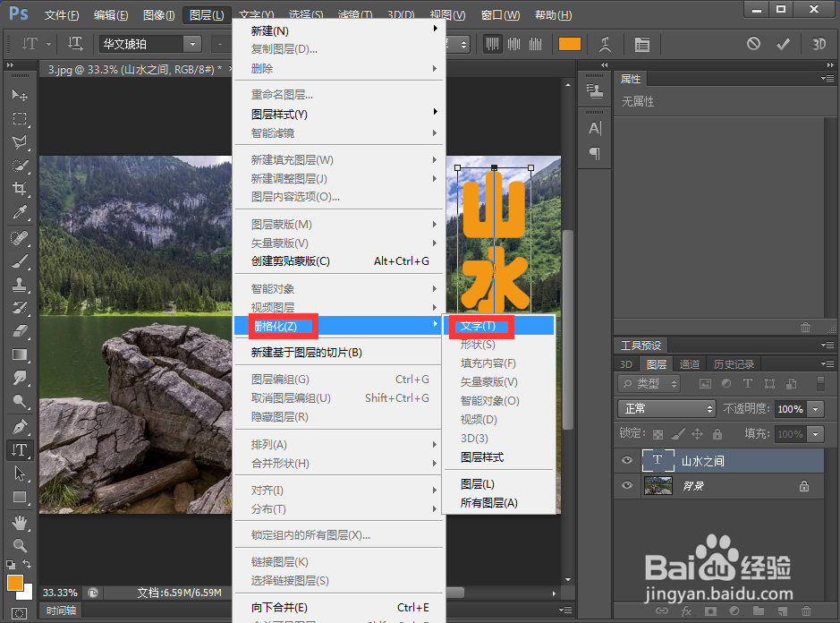Click the 背景 layer thumbnail

[x=658, y=486]
